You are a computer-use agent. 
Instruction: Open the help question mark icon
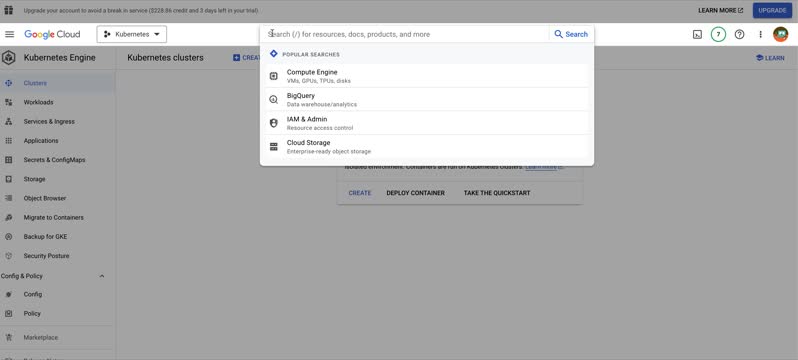tap(739, 35)
